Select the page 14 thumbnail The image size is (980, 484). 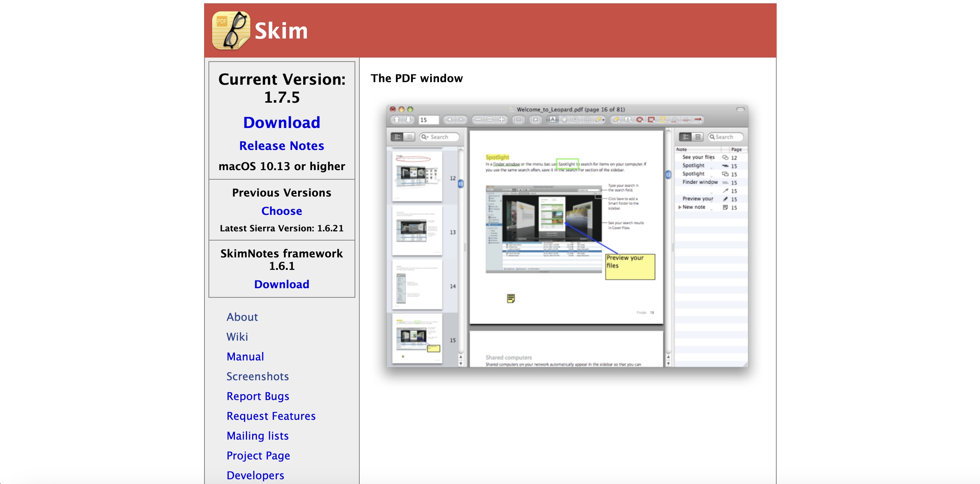417,285
